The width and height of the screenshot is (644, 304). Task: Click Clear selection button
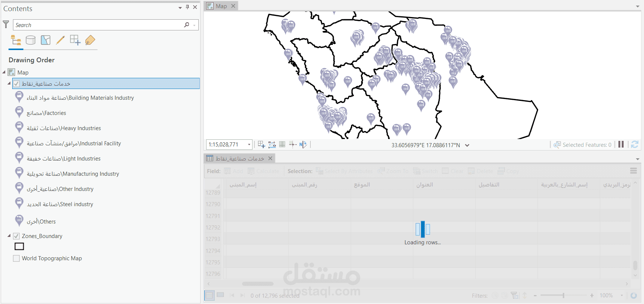point(453,171)
